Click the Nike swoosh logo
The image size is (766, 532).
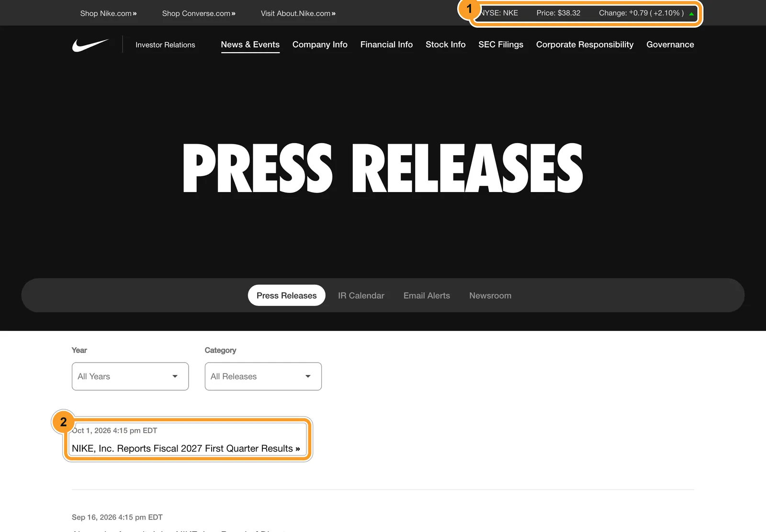click(90, 45)
